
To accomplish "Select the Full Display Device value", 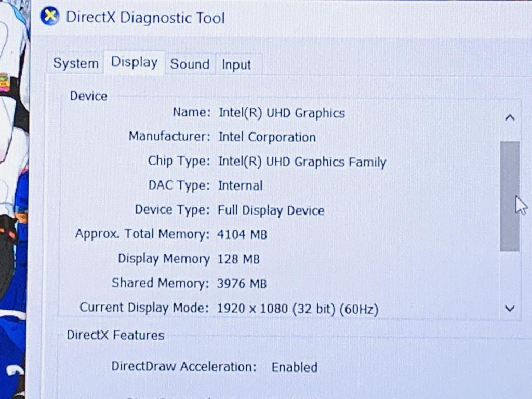I will [x=271, y=210].
